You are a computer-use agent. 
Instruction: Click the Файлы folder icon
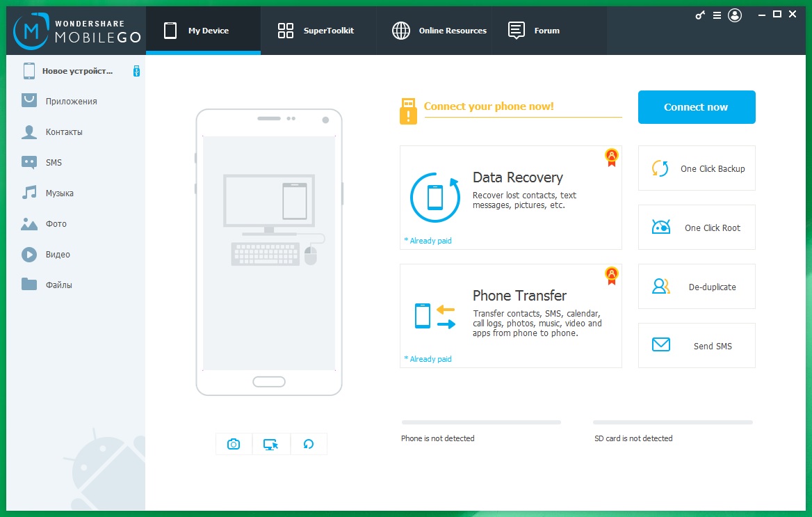click(29, 284)
